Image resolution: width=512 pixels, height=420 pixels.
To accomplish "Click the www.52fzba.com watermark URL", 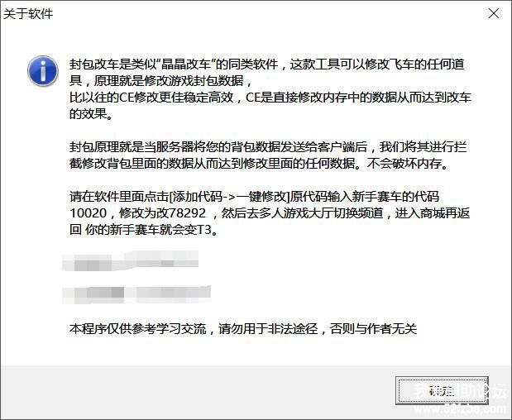I will coord(460,409).
